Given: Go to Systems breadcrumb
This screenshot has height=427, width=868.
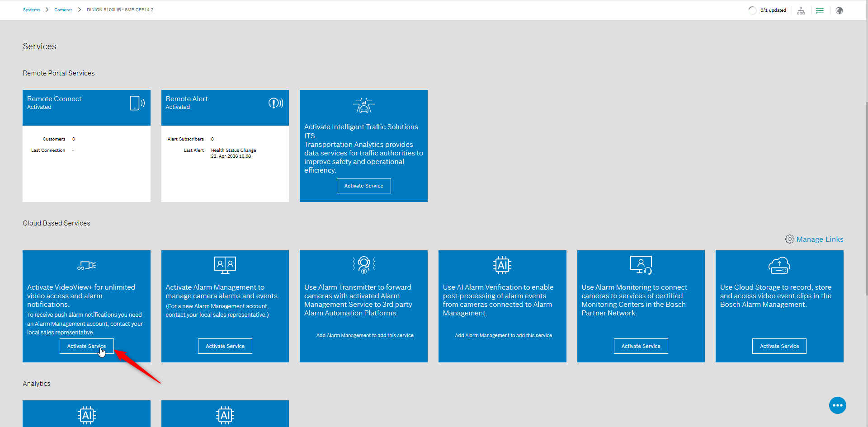Looking at the screenshot, I should click(32, 10).
